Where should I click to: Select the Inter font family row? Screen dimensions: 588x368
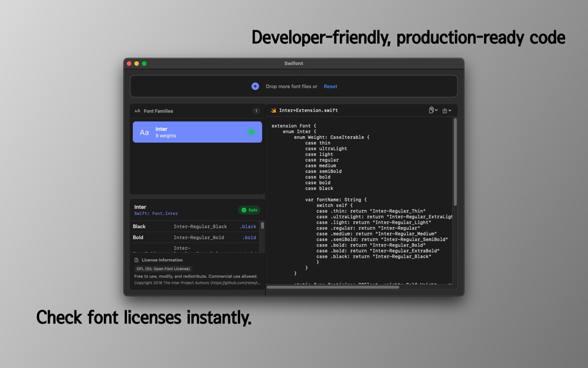click(197, 132)
